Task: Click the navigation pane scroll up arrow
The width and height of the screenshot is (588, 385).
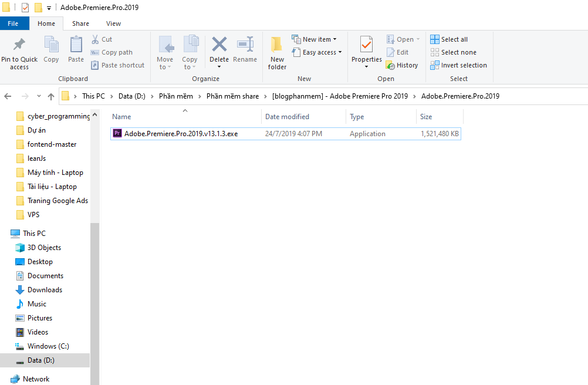Action: coord(95,114)
